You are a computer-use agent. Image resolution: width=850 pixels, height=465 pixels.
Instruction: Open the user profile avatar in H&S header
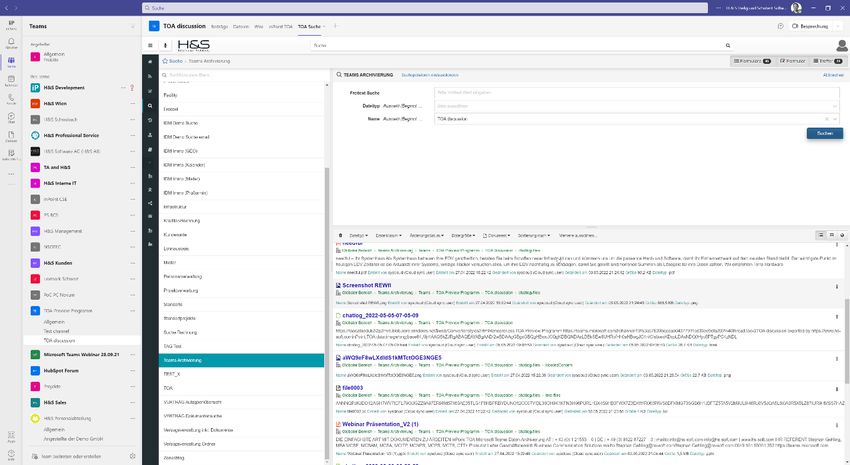842,46
